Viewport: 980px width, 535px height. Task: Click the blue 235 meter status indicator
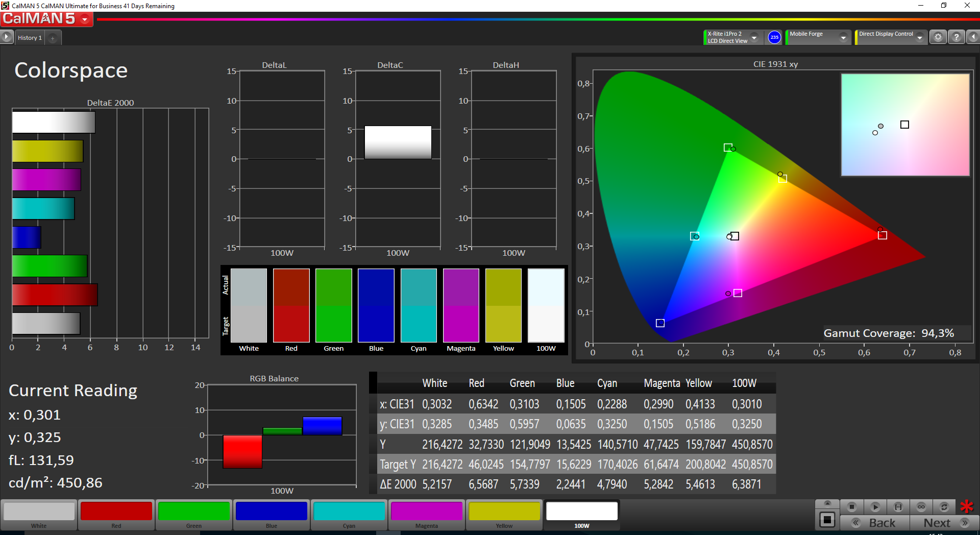tap(774, 37)
